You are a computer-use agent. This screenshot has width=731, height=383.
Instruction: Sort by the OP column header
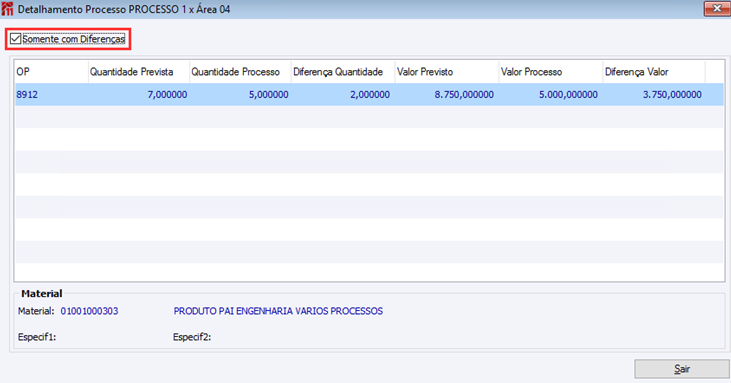(51, 72)
